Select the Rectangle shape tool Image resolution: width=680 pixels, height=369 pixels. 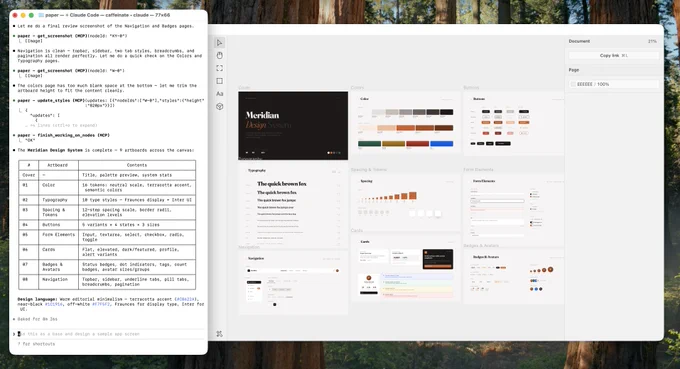coord(219,81)
